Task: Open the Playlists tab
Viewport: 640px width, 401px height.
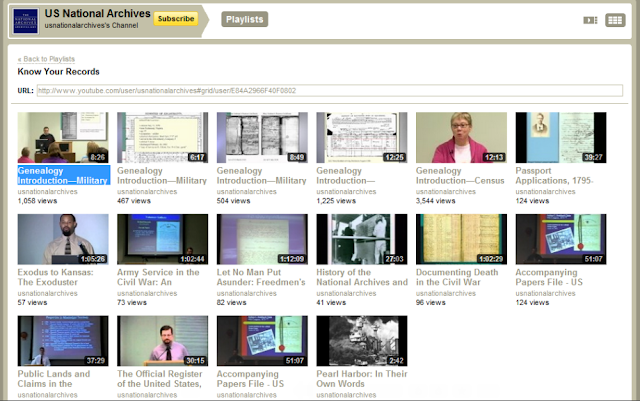Action: click(x=244, y=19)
